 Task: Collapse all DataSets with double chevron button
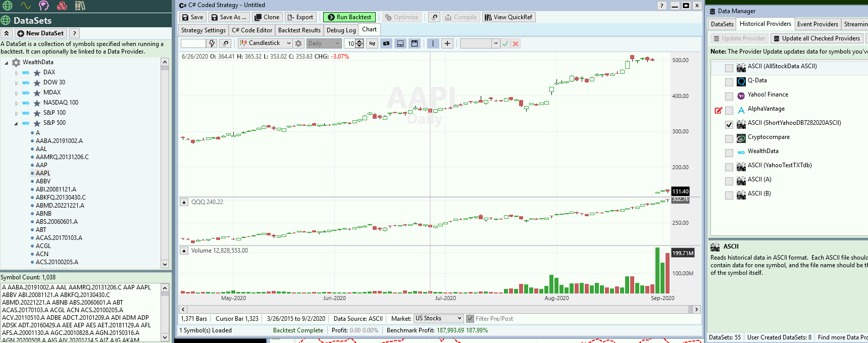[7, 33]
